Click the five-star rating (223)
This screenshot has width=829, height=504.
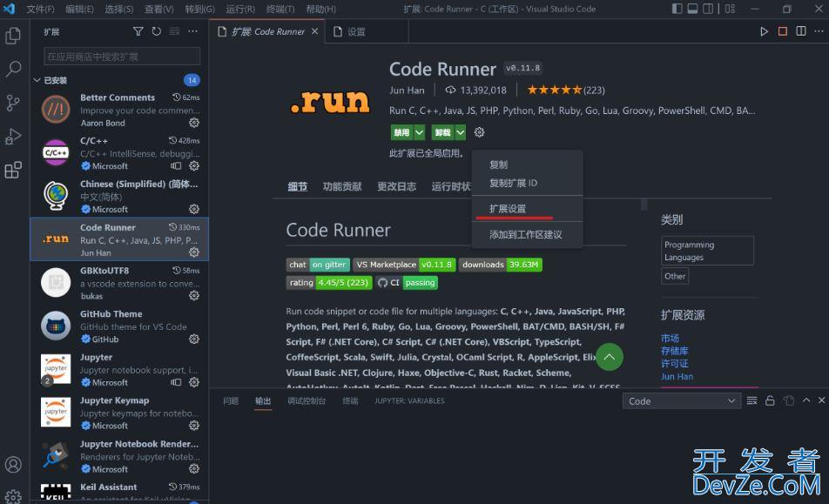pos(566,91)
